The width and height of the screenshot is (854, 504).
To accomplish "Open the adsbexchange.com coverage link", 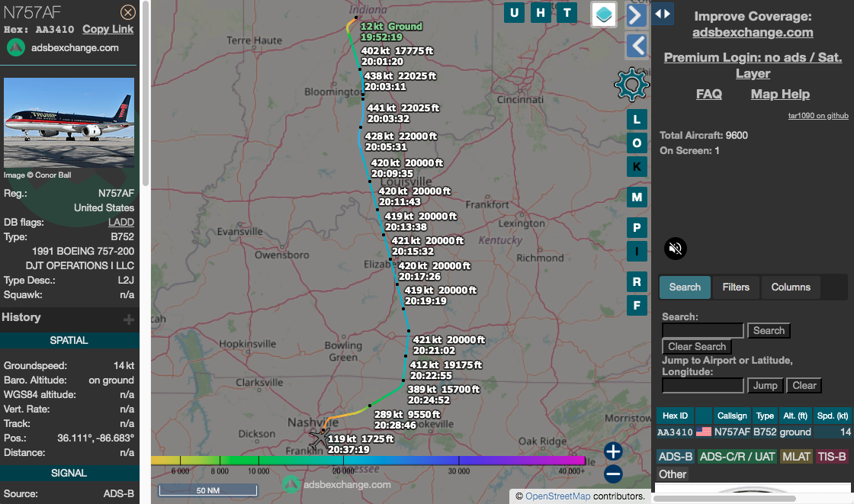I will 753,33.
